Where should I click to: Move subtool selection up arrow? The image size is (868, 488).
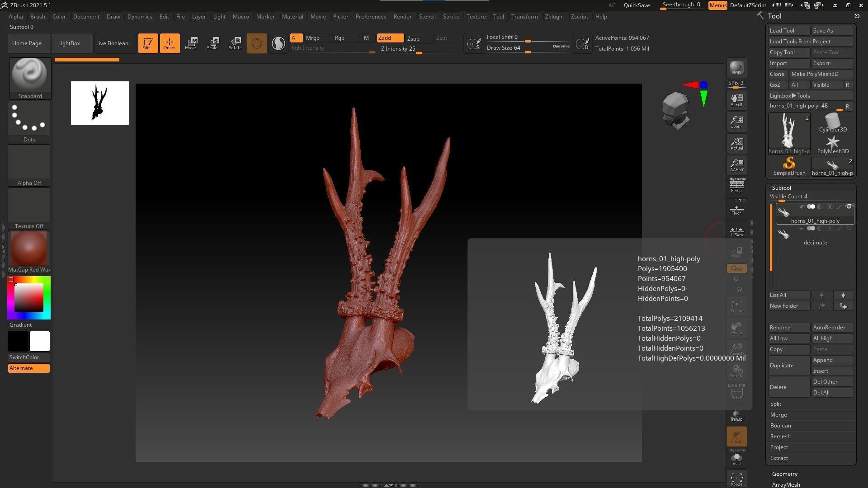click(x=821, y=295)
